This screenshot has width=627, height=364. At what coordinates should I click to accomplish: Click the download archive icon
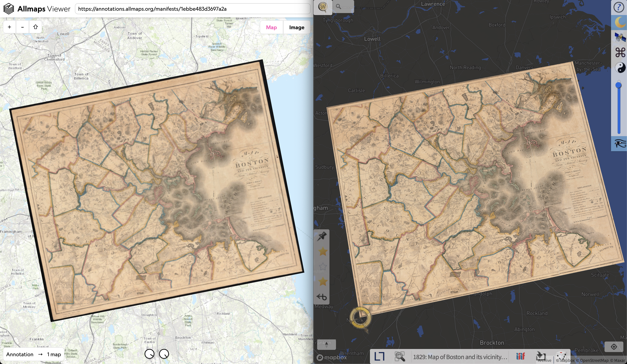[541, 355]
